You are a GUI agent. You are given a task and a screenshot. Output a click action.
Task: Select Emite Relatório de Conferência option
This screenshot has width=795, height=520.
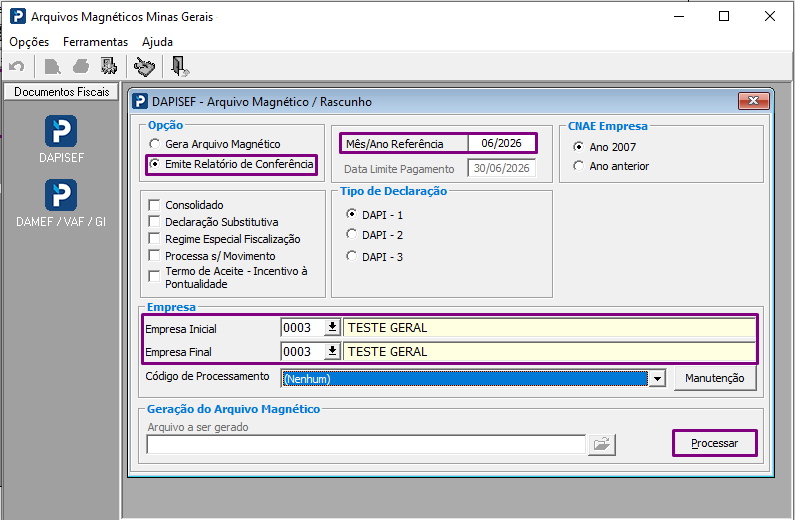click(155, 164)
